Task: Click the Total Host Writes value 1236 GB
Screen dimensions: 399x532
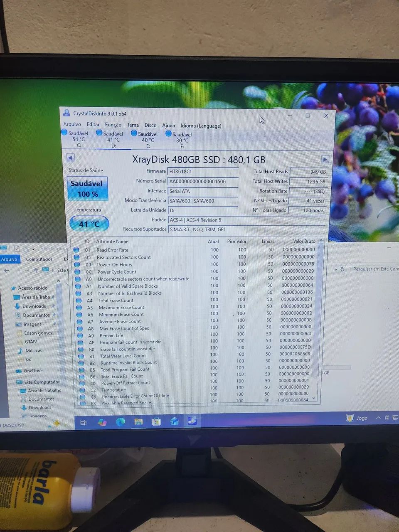Action: coord(308,182)
